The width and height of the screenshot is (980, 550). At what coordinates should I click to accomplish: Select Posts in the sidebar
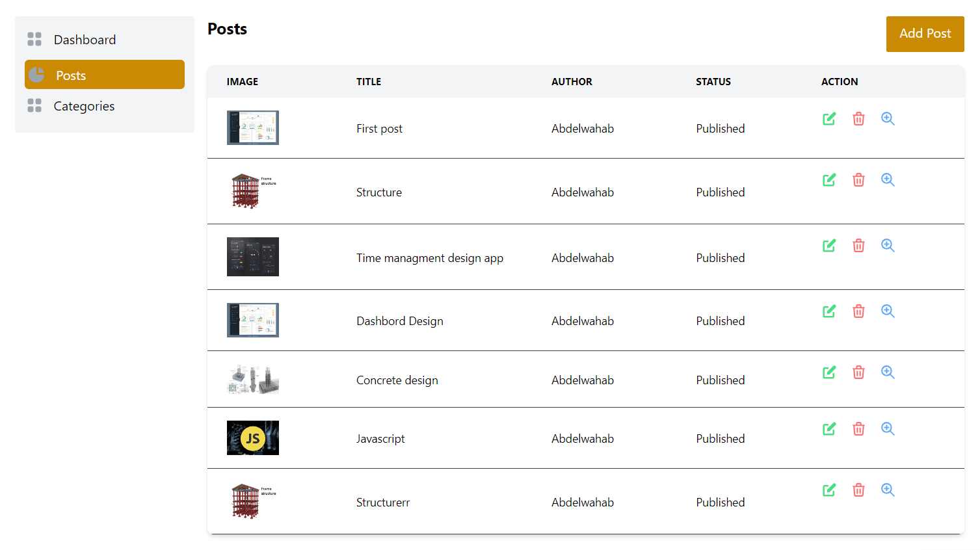click(71, 75)
